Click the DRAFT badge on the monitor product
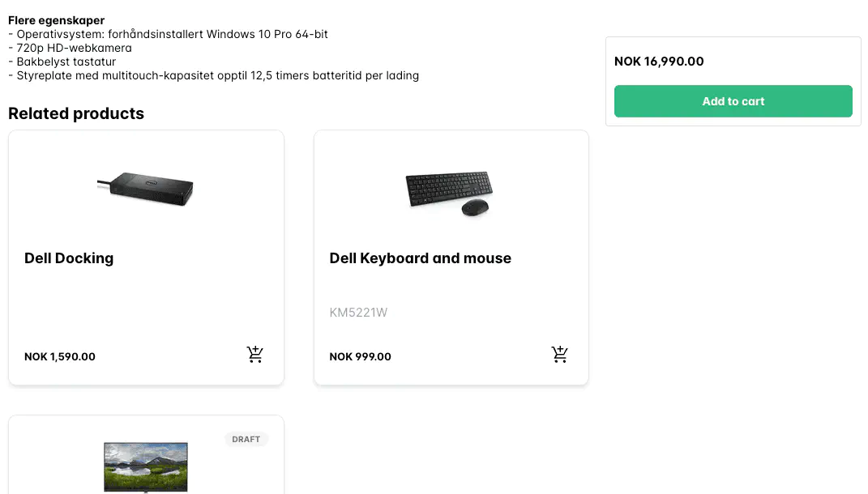The height and width of the screenshot is (494, 868). (x=246, y=439)
